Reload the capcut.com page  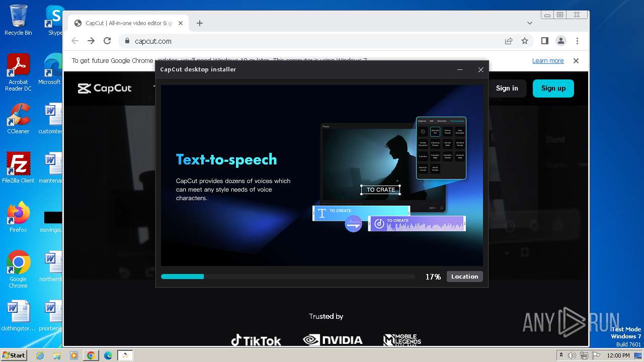[x=107, y=41]
